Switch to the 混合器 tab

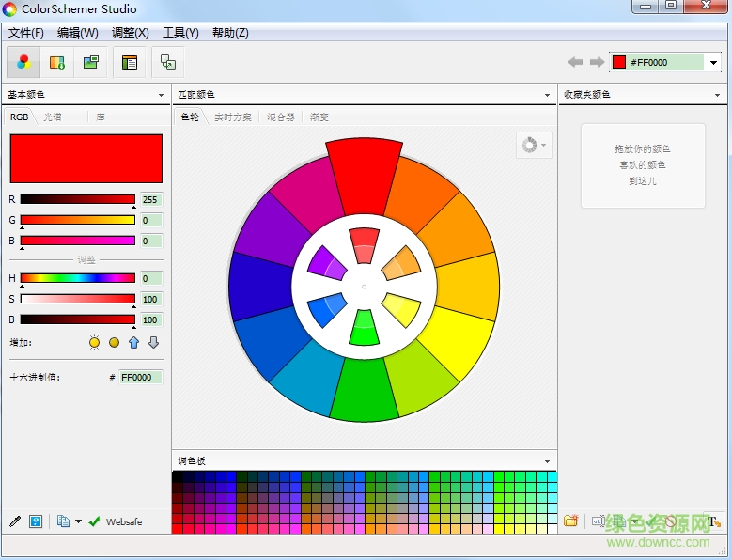280,117
